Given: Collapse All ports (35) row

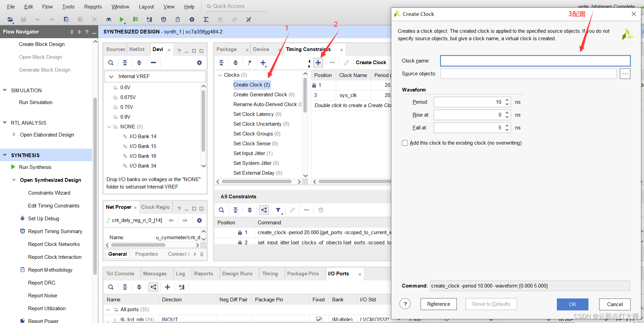Looking at the screenshot, I should point(108,309).
